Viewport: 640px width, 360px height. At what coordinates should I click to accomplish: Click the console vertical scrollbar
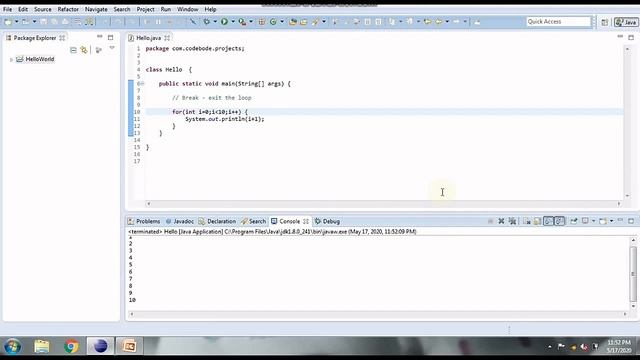click(x=633, y=273)
